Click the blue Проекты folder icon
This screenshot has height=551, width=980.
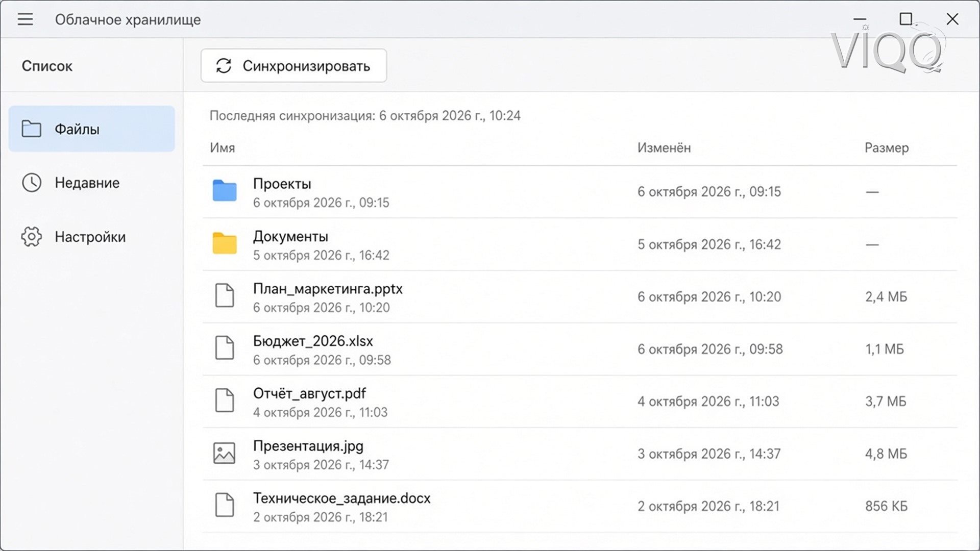tap(225, 191)
